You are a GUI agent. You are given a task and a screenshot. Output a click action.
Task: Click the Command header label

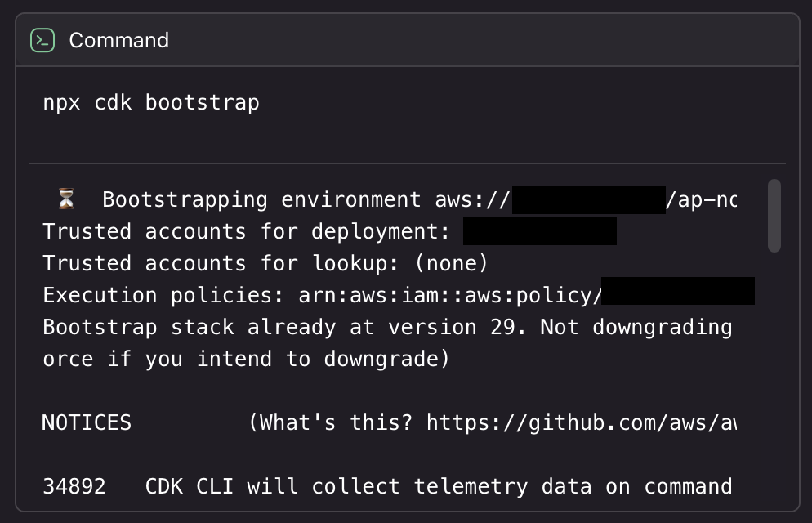tap(118, 40)
